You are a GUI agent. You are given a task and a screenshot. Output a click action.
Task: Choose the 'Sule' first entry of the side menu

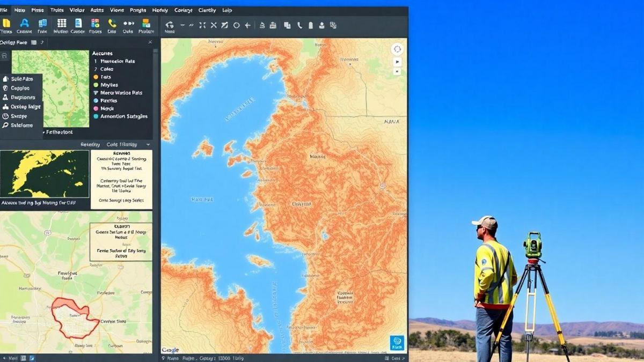pos(18,79)
